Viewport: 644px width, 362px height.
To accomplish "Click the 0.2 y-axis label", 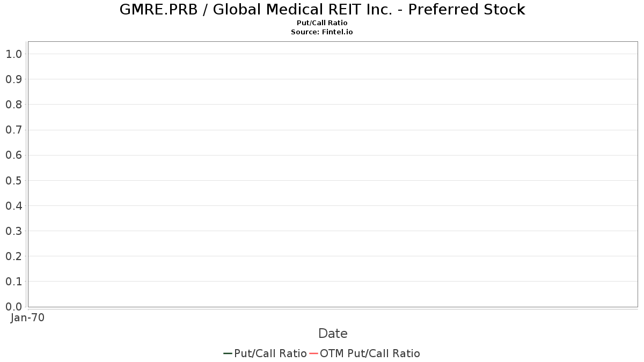I will [13, 256].
